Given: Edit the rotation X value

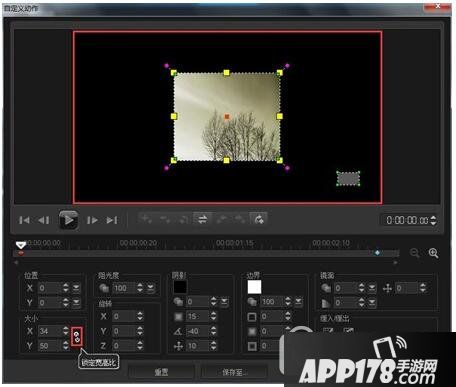Looking at the screenshot, I should pyautogui.click(x=124, y=316).
